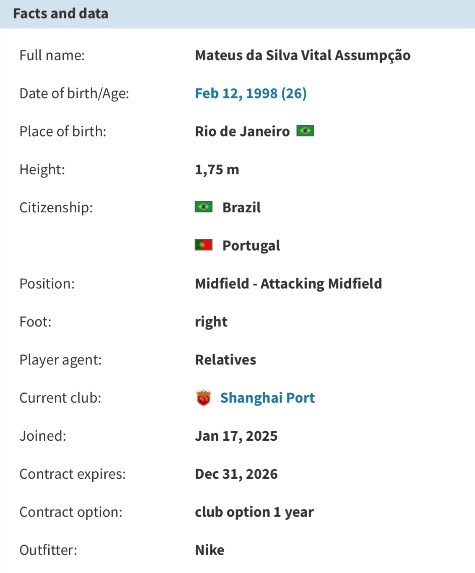Click the Dec 31, 2026 contract expiry

pos(236,474)
